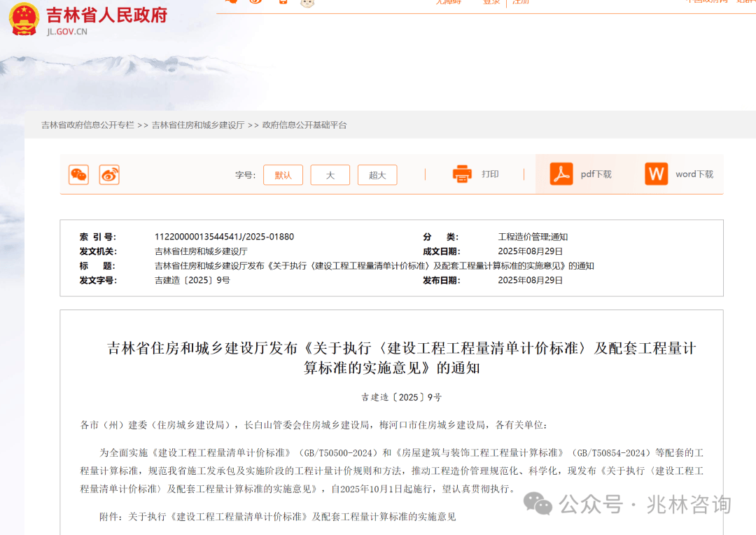
Task: Open breadcrumb 吉林省住房和城乡建设厅
Action: (198, 125)
